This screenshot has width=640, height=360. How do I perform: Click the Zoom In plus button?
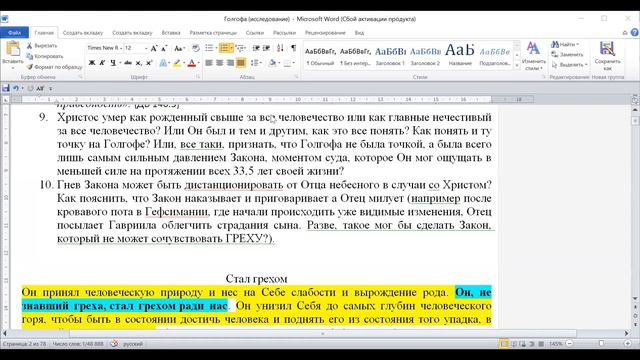628,344
